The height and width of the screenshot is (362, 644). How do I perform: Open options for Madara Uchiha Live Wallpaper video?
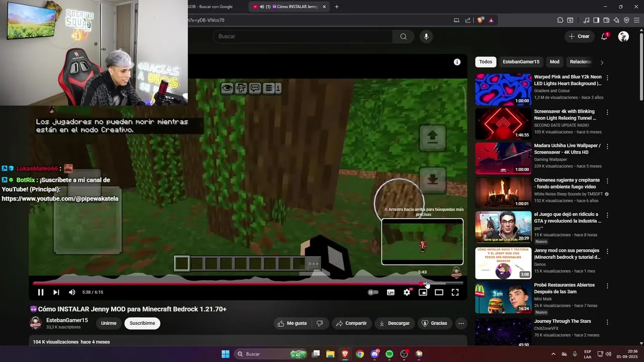coord(607,146)
